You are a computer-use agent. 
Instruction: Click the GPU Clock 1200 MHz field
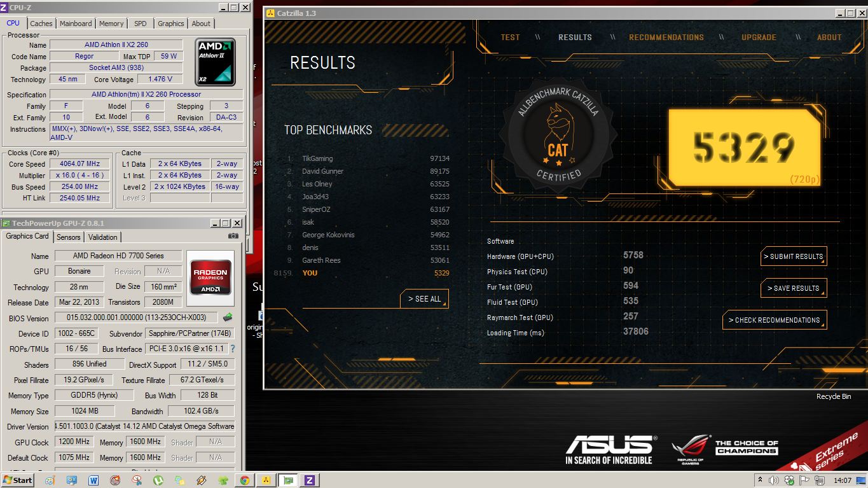[74, 442]
